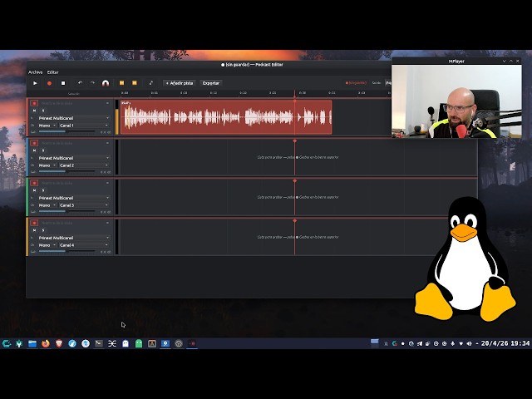This screenshot has height=399, width=532.
Task: Mute the Canal 2 track
Action: (34, 150)
